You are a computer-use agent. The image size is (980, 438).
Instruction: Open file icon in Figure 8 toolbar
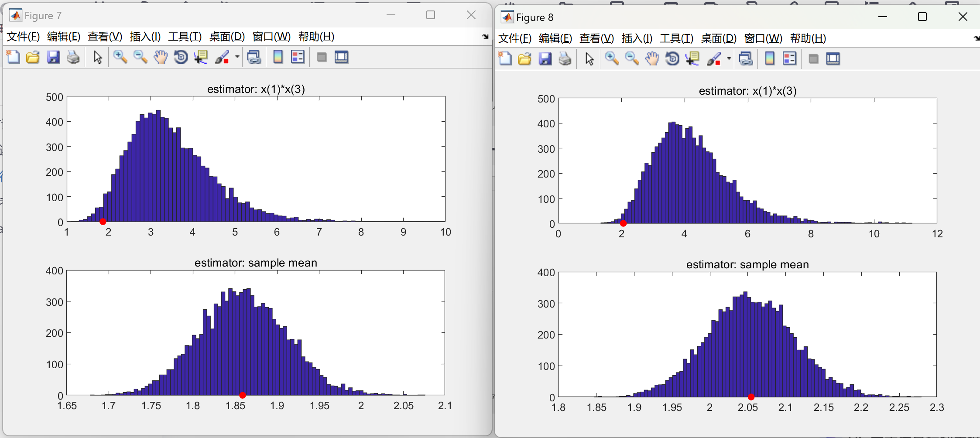(524, 58)
